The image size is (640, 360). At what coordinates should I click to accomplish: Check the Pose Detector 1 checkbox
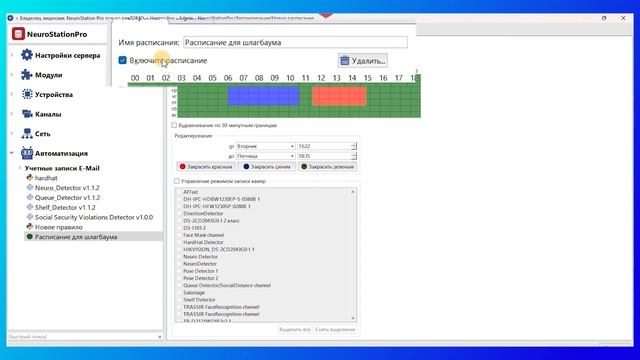pos(179,271)
